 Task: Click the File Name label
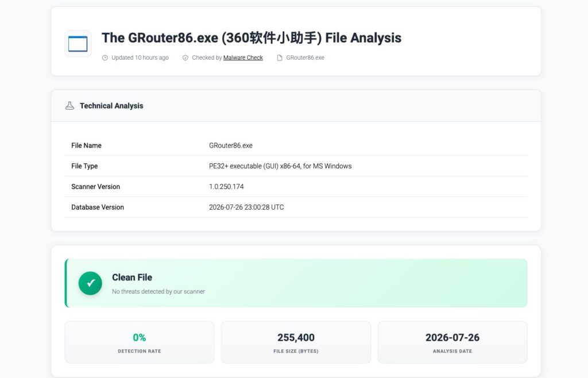tap(86, 145)
